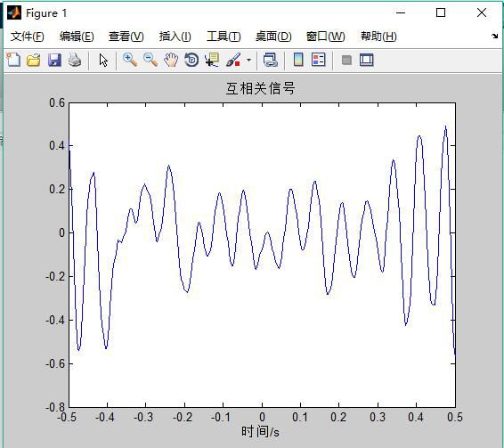Enable the Data Cursor tool
504x448 pixels.
pyautogui.click(x=212, y=60)
